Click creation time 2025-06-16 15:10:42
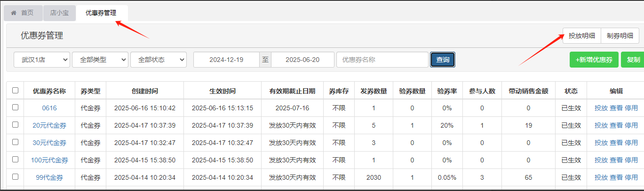The image size is (644, 191). (x=145, y=108)
